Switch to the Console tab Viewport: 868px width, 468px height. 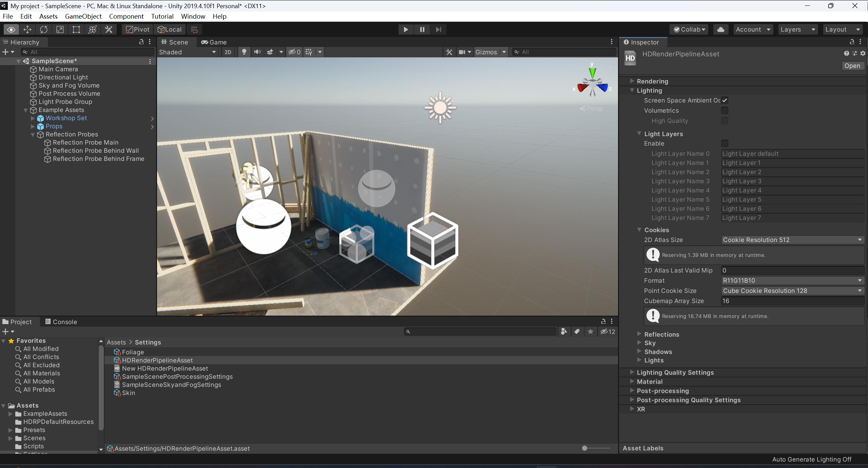click(x=61, y=322)
